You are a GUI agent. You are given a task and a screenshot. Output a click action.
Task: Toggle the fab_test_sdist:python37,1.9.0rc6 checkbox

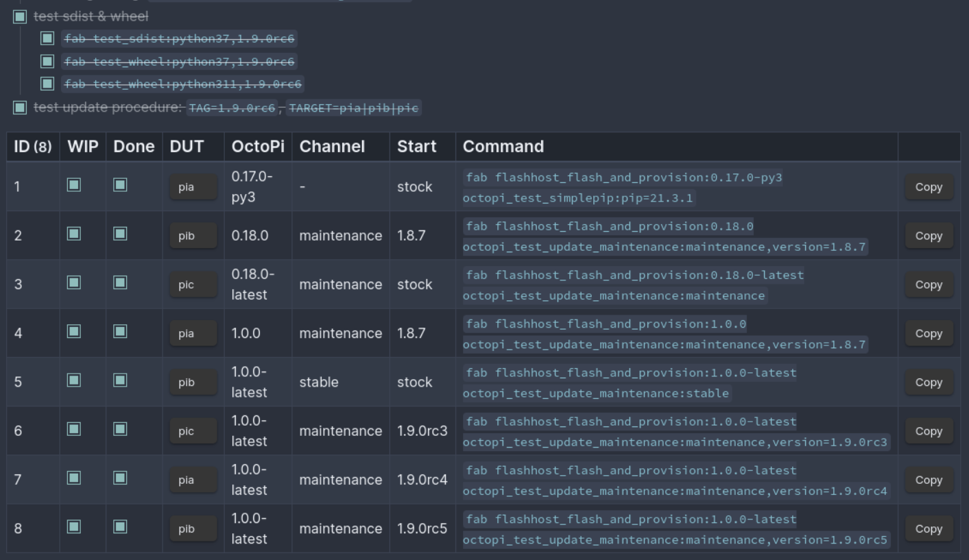pyautogui.click(x=47, y=39)
